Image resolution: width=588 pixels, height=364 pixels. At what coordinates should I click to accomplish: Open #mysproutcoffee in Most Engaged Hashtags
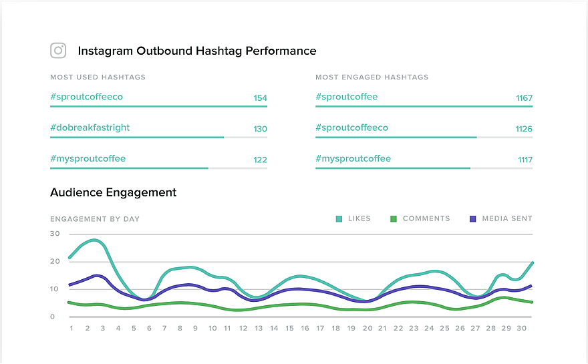point(353,159)
